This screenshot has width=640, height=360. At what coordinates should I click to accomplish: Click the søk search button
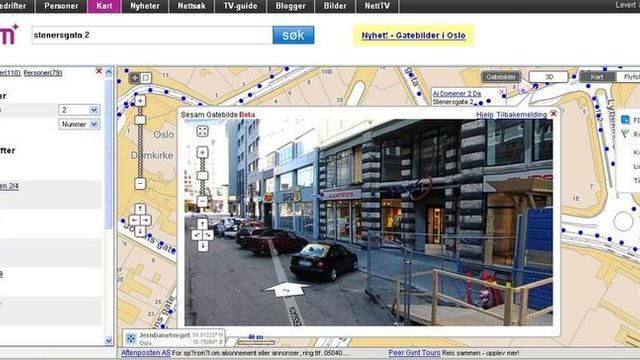(x=293, y=35)
